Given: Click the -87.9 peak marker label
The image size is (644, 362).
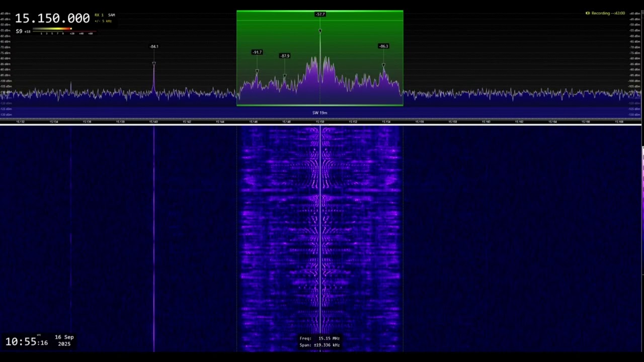Looking at the screenshot, I should pyautogui.click(x=285, y=56).
